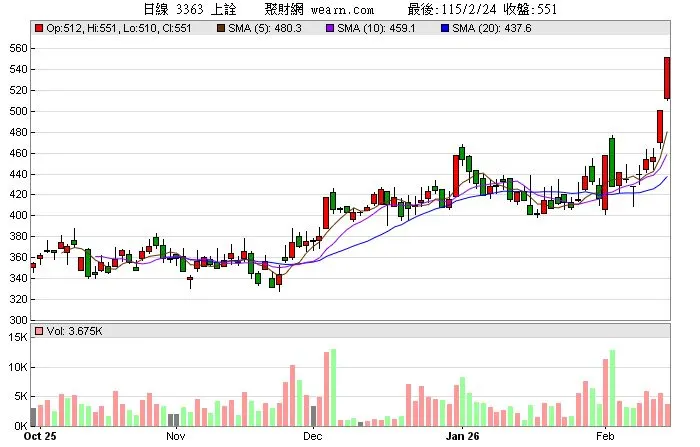Click the 480 price axis label
Viewport: 700px width, 447px height.
(18, 132)
